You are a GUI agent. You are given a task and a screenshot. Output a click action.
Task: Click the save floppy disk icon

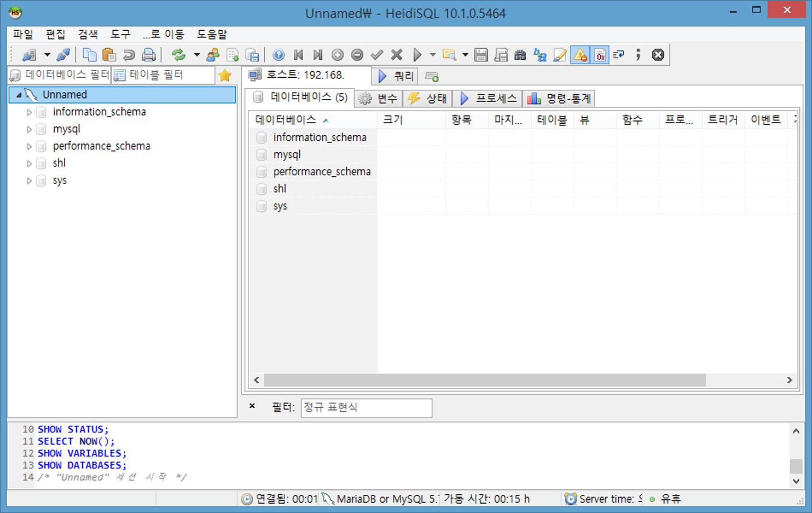click(x=481, y=55)
